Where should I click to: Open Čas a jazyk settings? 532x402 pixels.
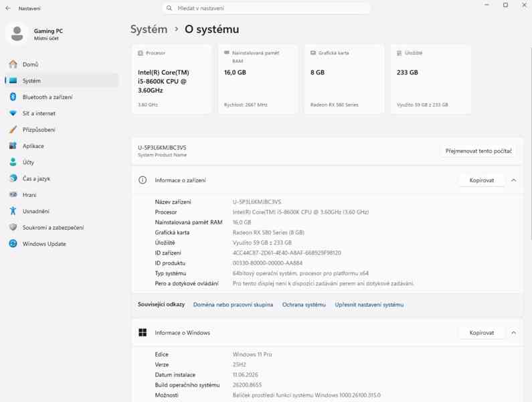pyautogui.click(x=62, y=178)
